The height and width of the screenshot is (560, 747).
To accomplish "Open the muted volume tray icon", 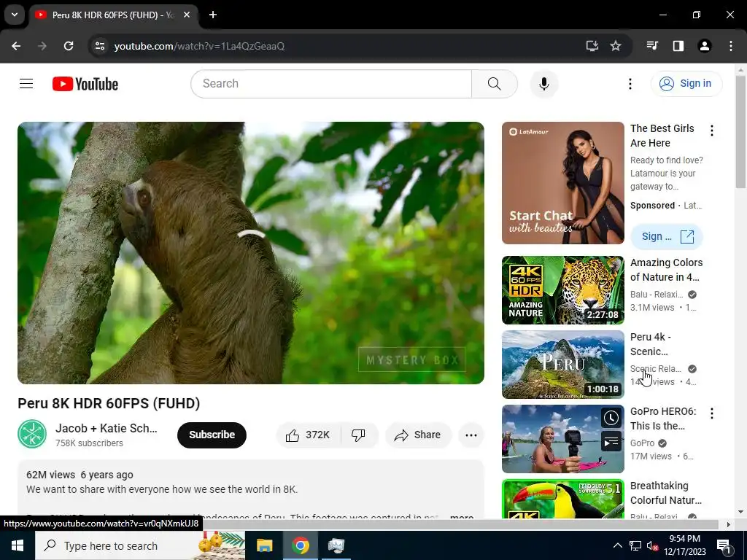I will [x=652, y=545].
